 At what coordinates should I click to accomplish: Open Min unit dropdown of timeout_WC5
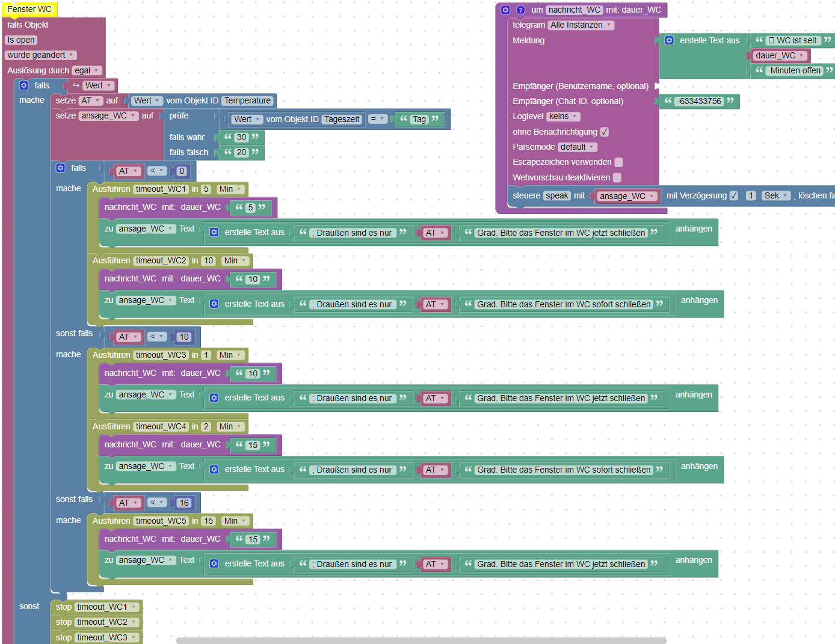[x=235, y=521]
